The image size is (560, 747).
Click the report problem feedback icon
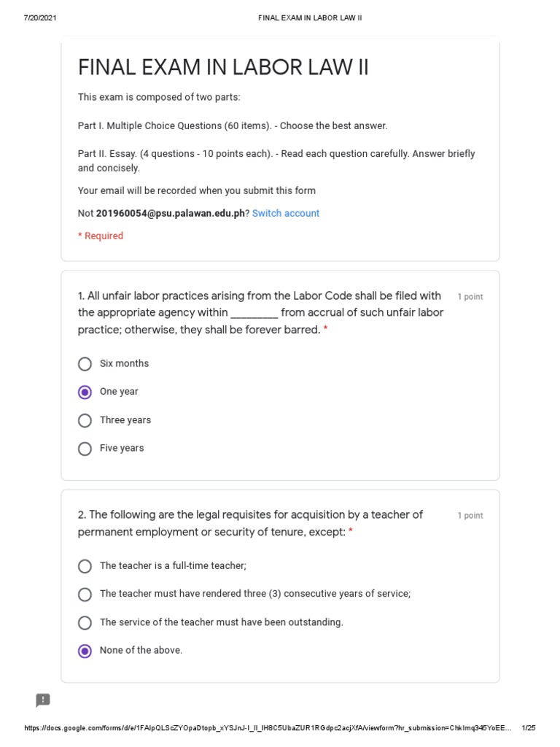43,700
